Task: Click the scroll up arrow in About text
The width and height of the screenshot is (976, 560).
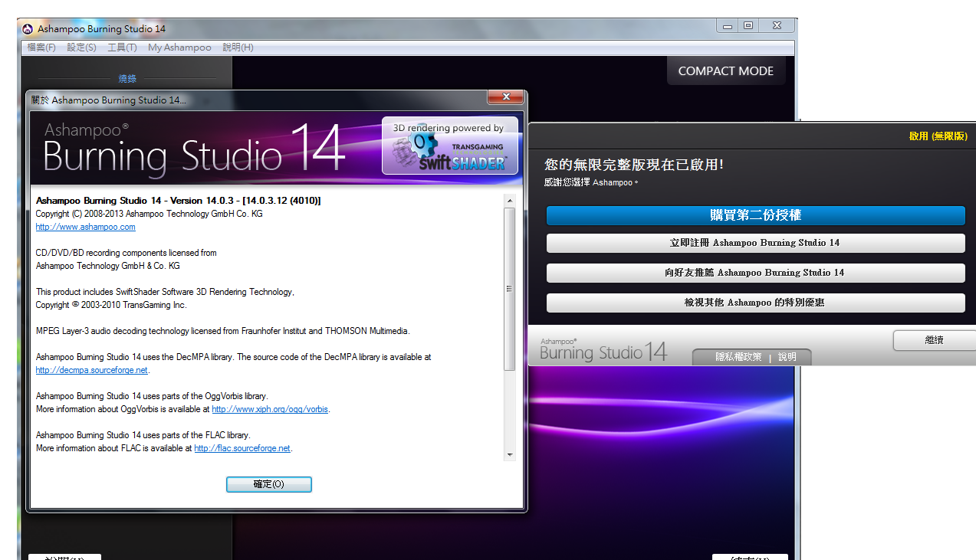Action: [510, 201]
